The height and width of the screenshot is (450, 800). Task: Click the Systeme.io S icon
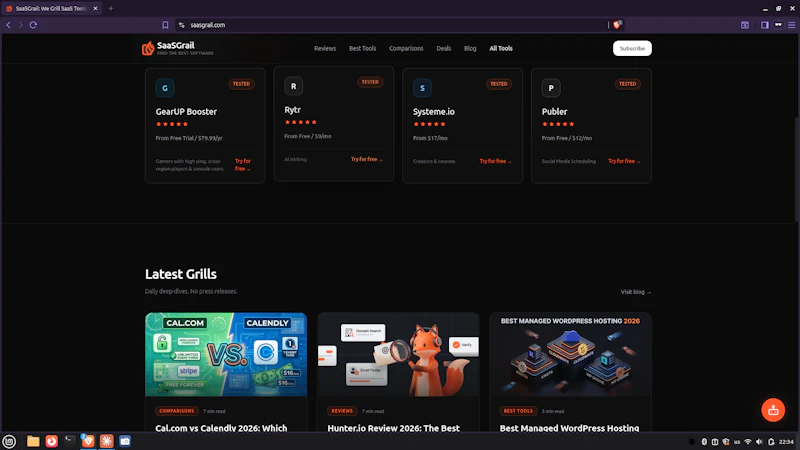(422, 88)
